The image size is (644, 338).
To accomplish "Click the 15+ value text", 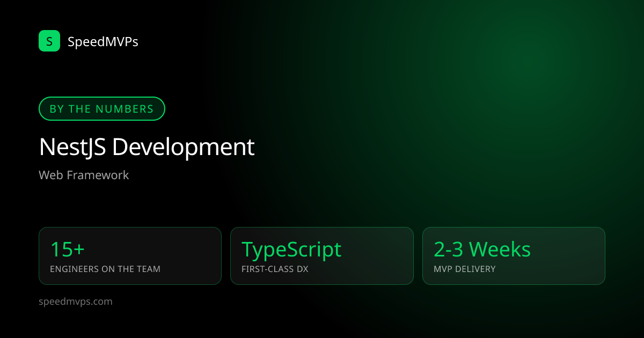I will (67, 249).
